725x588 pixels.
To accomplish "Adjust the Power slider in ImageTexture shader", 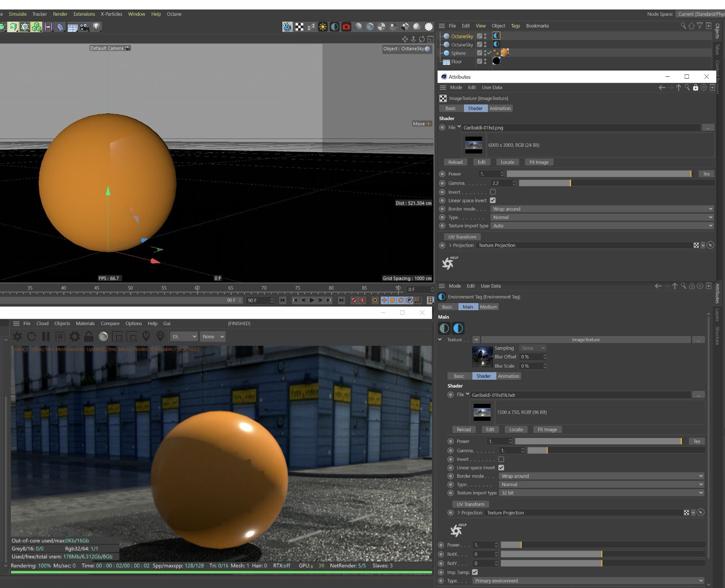I will coord(599,174).
